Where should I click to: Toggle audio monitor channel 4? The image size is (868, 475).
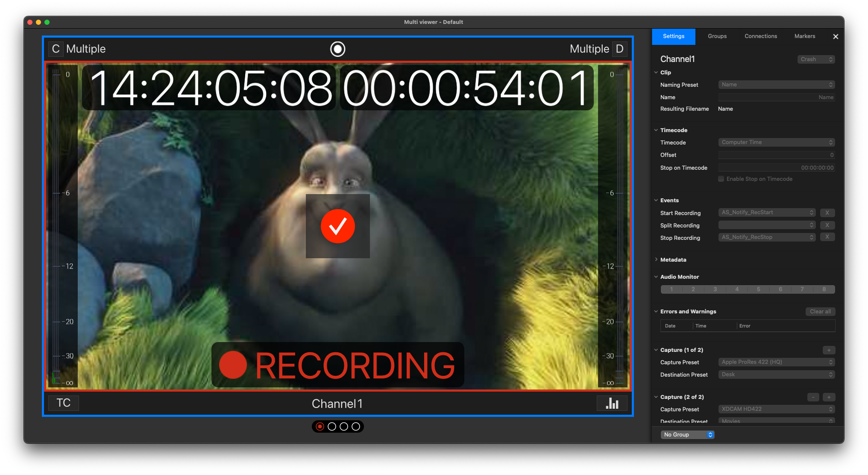[x=737, y=289]
